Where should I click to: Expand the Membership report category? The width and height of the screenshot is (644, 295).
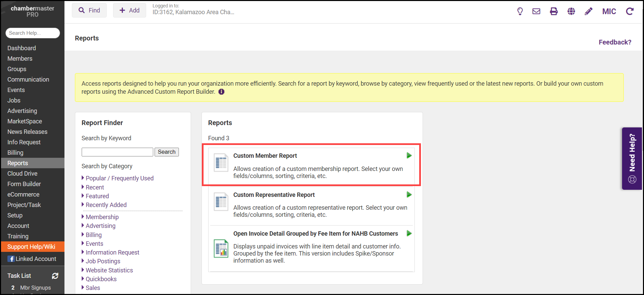pos(102,217)
